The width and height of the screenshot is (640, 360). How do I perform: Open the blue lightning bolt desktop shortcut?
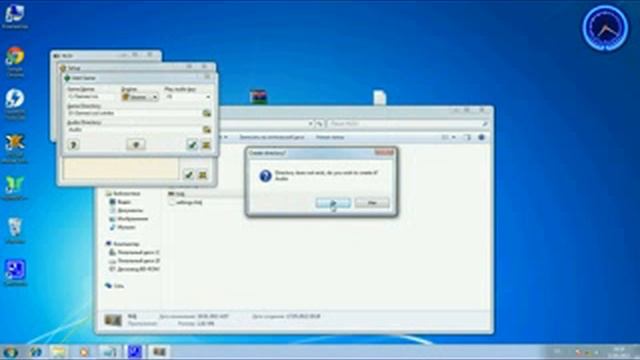(15, 104)
